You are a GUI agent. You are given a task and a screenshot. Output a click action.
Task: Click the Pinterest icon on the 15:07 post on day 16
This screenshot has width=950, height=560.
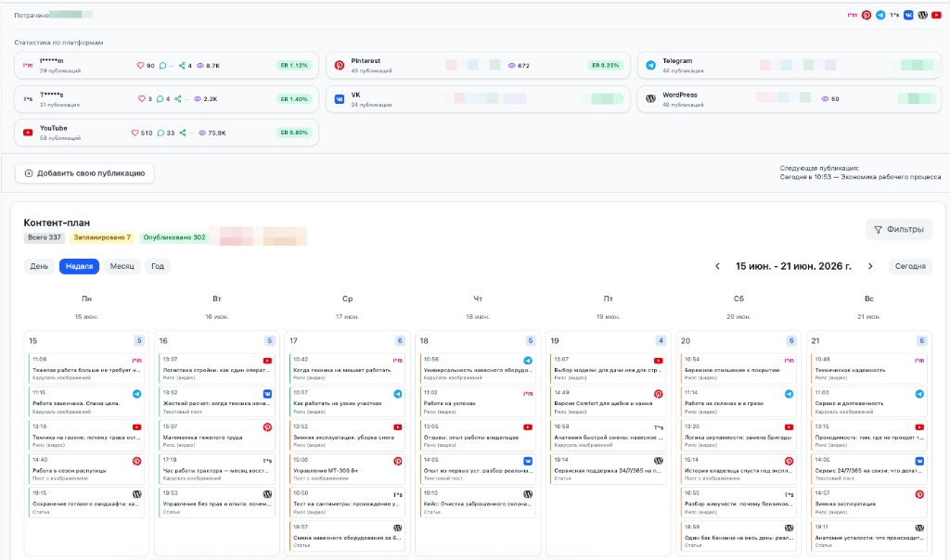(267, 427)
